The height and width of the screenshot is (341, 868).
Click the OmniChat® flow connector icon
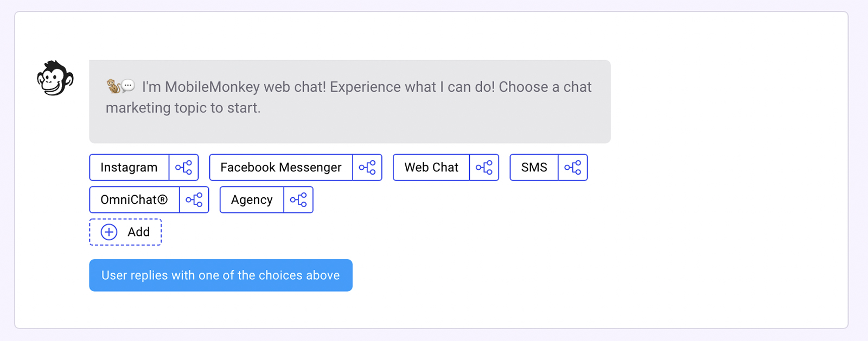click(x=194, y=200)
